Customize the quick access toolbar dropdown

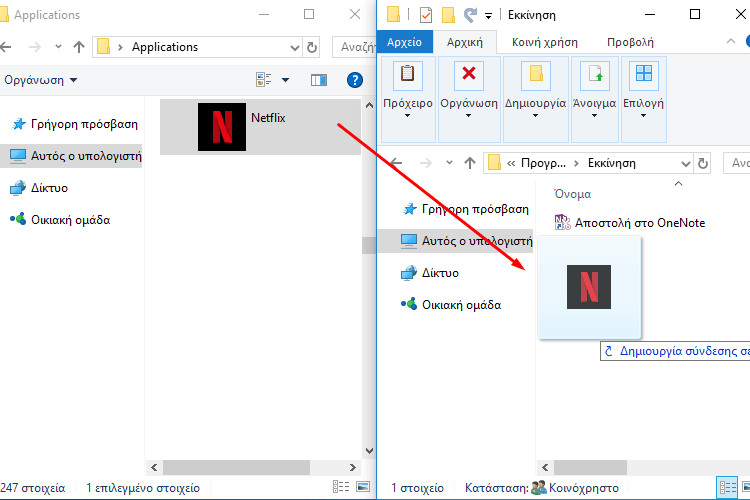click(488, 16)
